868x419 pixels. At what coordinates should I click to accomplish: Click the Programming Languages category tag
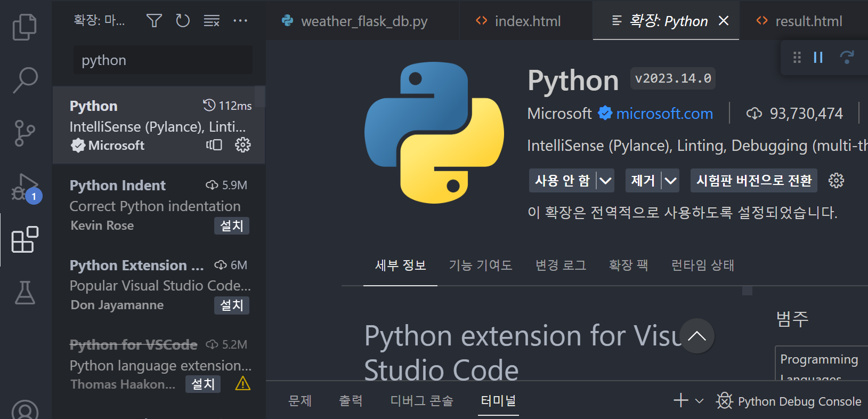(x=821, y=364)
